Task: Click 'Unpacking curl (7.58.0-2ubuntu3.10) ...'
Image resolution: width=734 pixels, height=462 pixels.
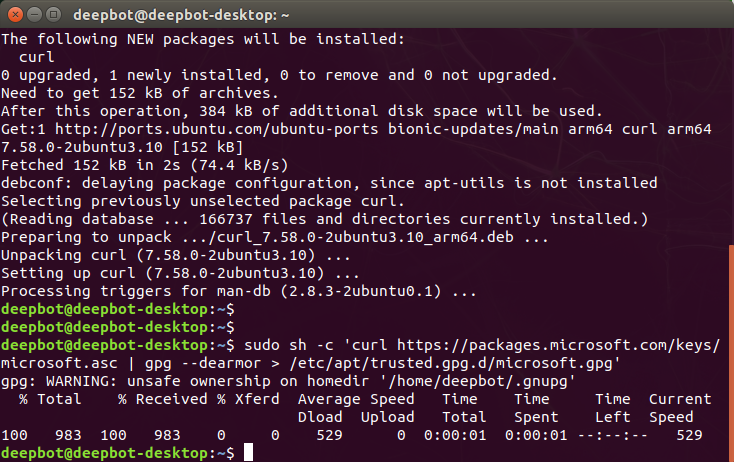Action: point(176,255)
